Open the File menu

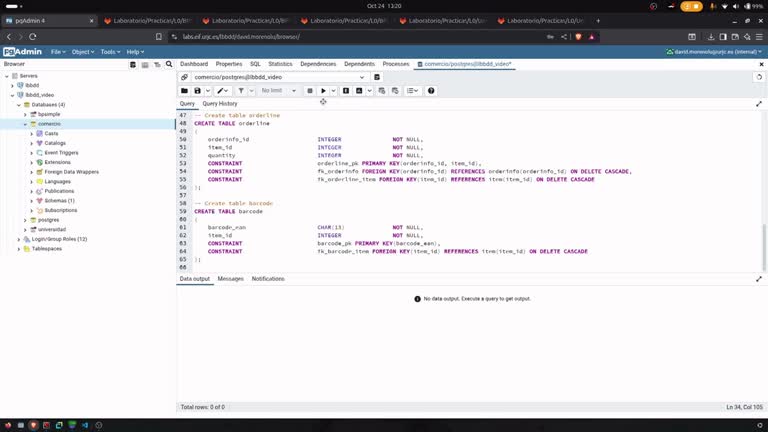[x=58, y=52]
